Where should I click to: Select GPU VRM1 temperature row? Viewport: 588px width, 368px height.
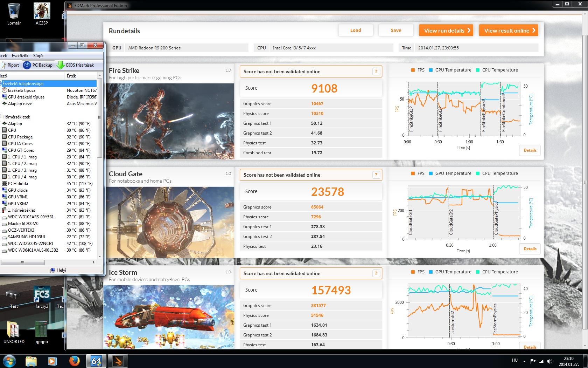click(x=48, y=197)
